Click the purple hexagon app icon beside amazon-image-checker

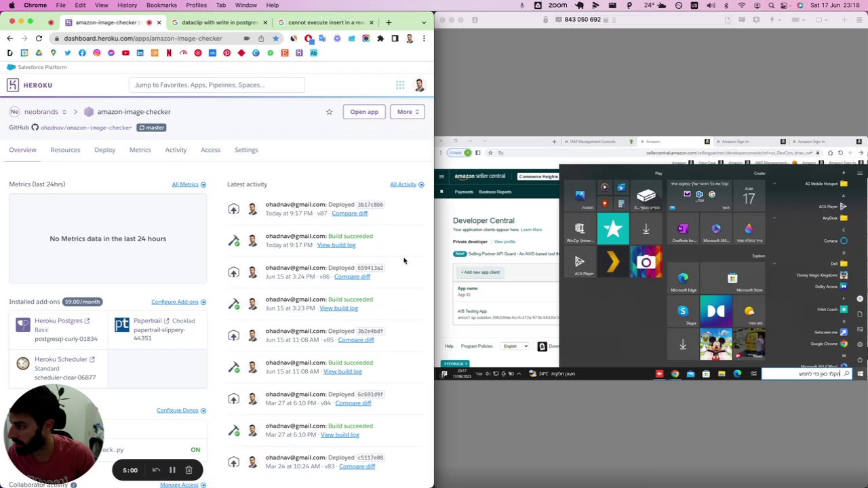[x=89, y=112]
